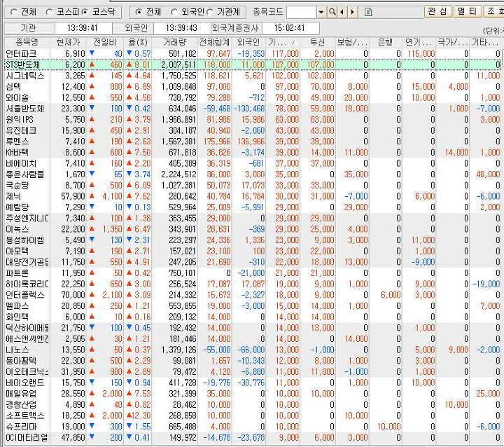Select the 나노스 stock row
Viewport: 504px width, 447px height.
point(252,350)
